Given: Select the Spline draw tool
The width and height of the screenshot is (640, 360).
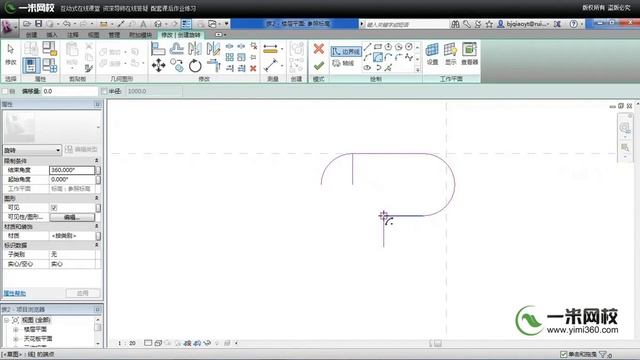Looking at the screenshot, I should coord(409,57).
